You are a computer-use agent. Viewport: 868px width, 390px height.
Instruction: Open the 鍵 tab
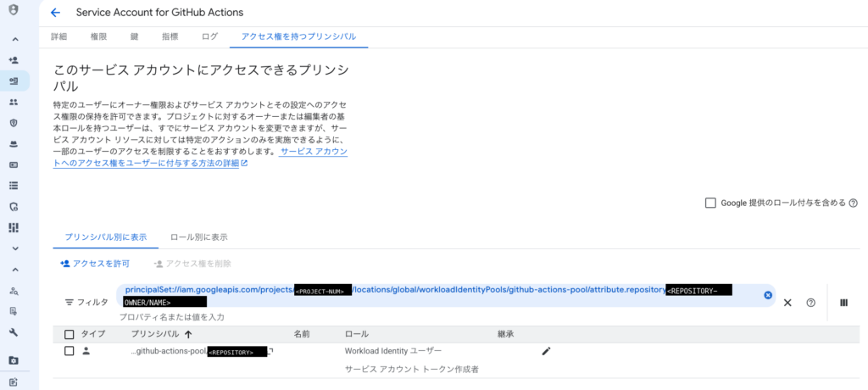click(135, 36)
